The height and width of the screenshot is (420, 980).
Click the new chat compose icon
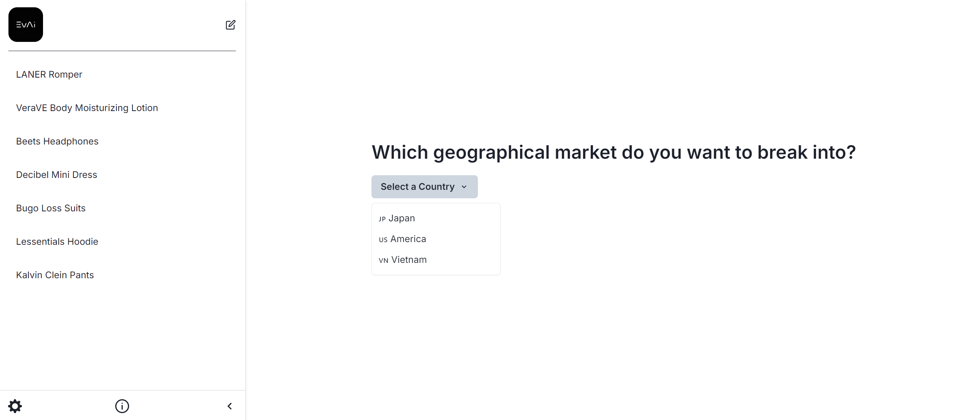pyautogui.click(x=230, y=25)
